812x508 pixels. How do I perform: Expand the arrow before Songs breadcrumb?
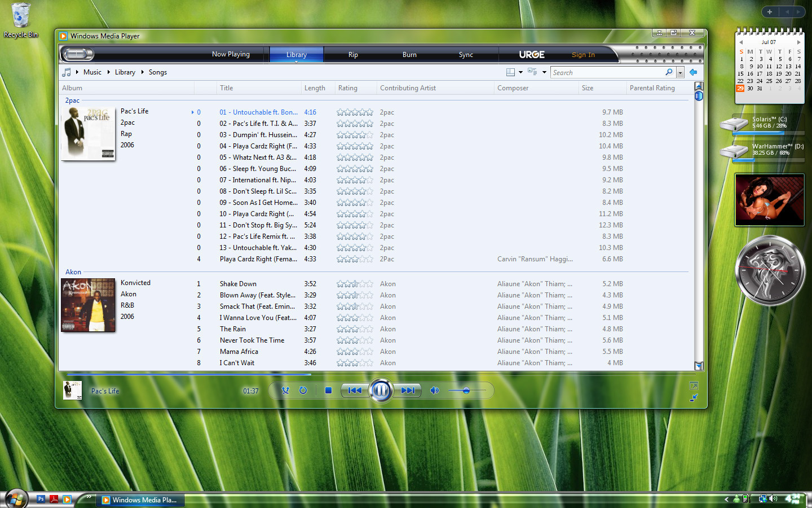click(x=143, y=72)
